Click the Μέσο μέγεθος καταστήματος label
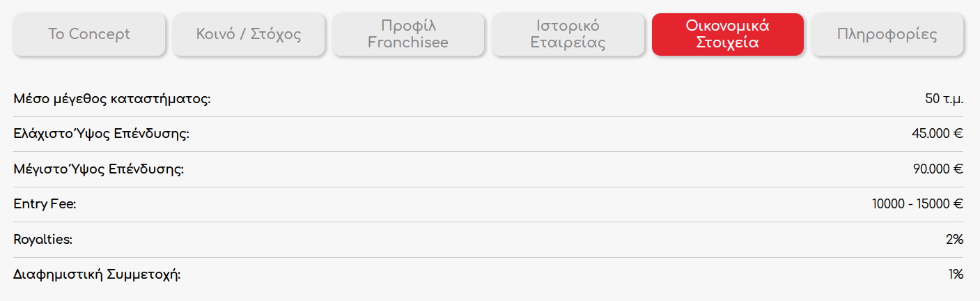 pyautogui.click(x=112, y=99)
